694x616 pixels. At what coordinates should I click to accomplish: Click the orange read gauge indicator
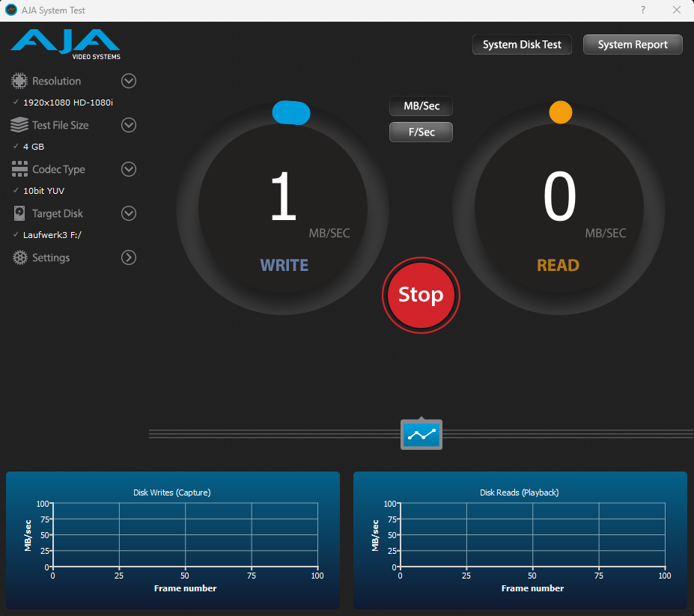561,112
